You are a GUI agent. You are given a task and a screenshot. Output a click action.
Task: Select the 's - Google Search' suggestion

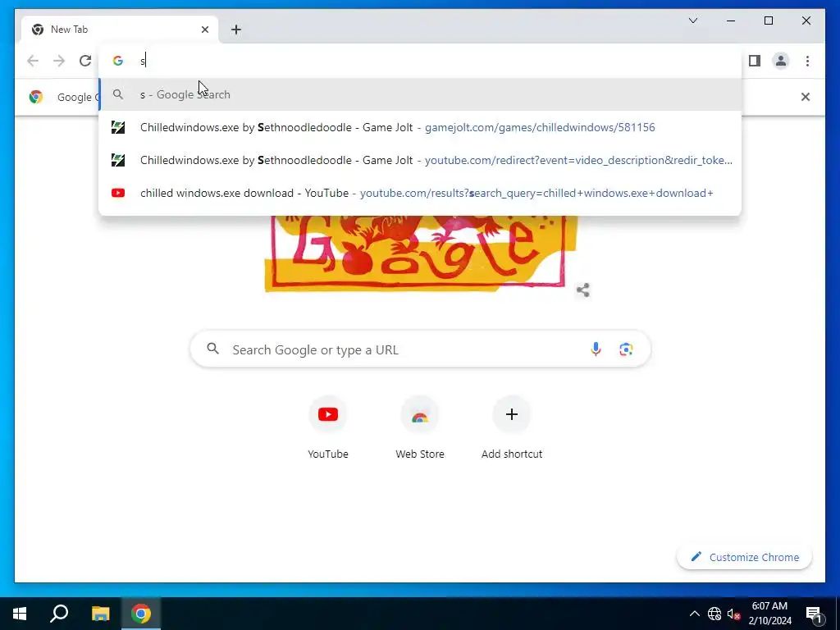[421, 94]
